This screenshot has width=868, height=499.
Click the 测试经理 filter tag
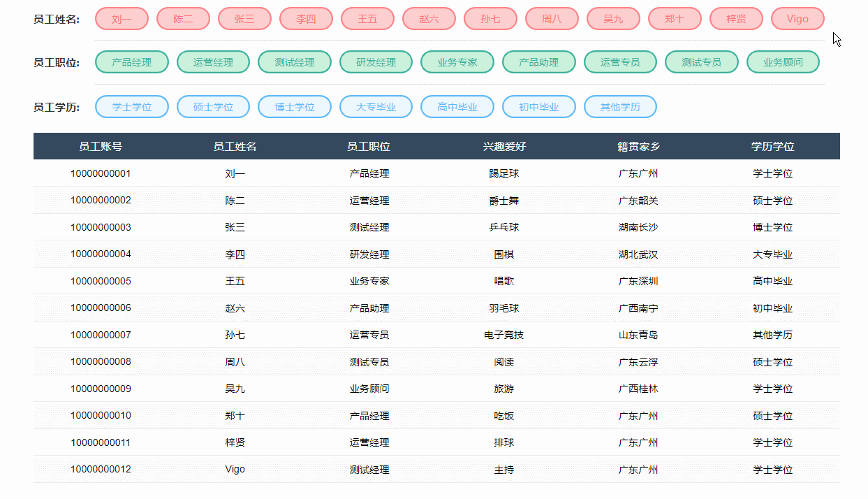pos(295,62)
